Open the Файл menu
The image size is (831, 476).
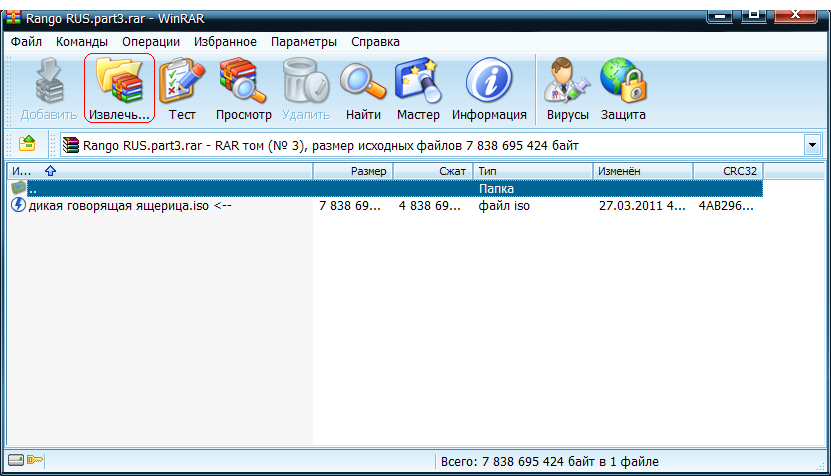point(26,42)
